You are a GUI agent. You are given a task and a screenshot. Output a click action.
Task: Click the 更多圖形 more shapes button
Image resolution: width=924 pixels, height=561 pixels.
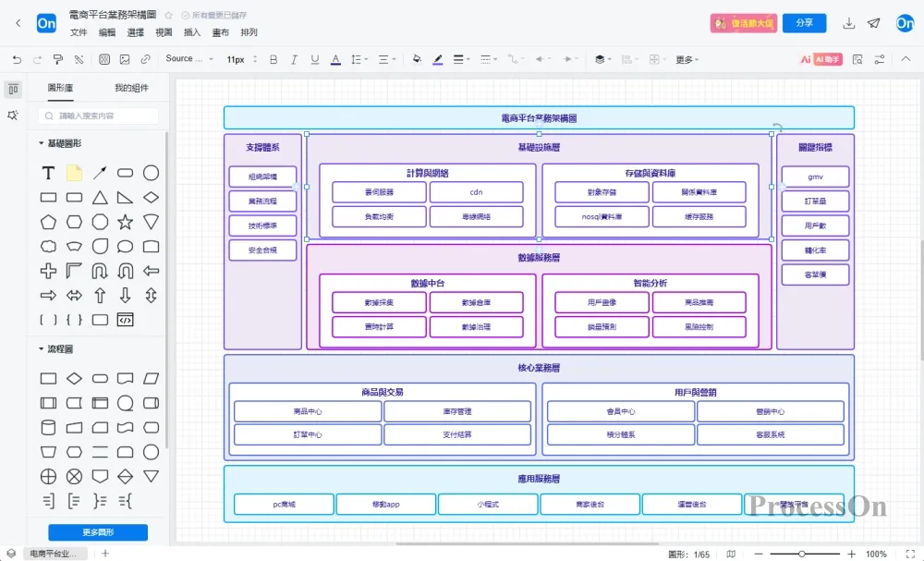(x=98, y=532)
